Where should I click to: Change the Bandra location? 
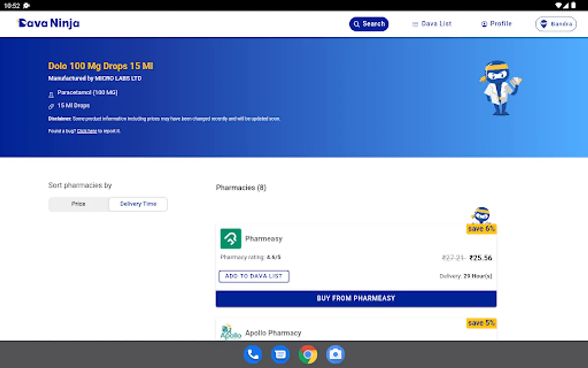[556, 24]
